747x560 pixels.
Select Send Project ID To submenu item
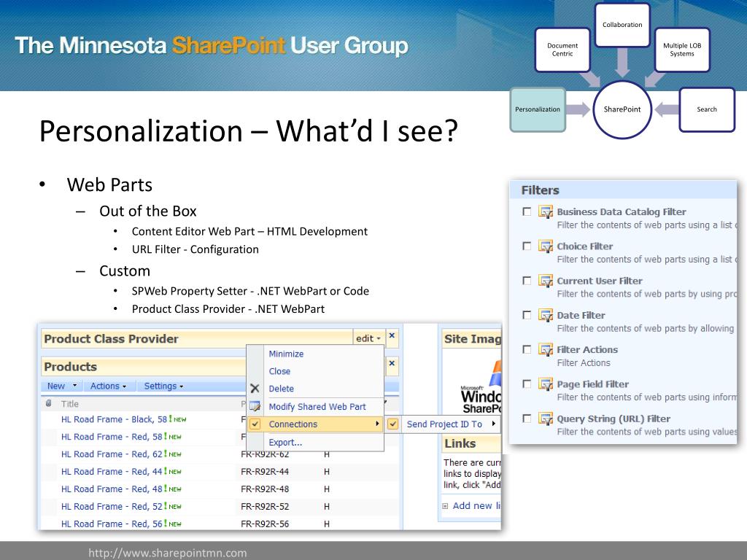point(444,424)
